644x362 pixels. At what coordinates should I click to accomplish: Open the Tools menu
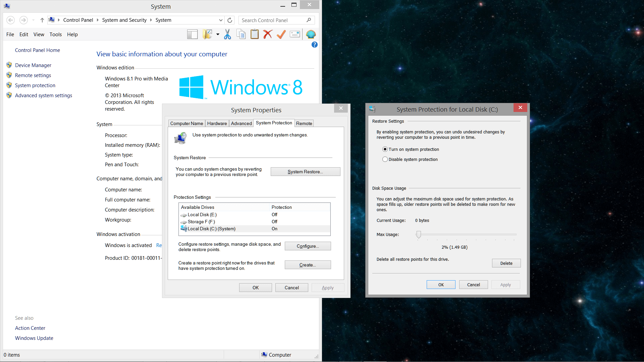coord(55,34)
